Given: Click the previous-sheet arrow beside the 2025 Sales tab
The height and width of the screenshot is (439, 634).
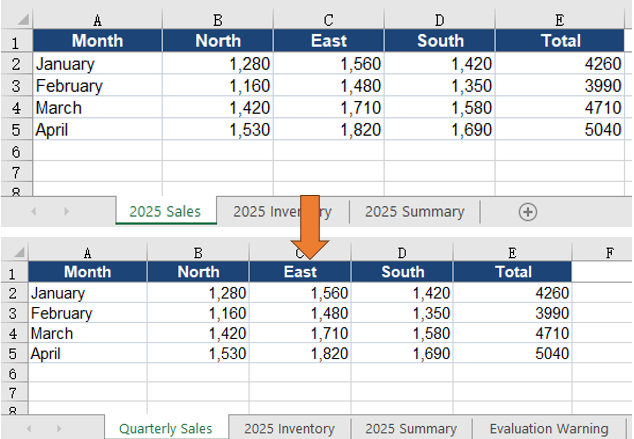Looking at the screenshot, I should 34,211.
